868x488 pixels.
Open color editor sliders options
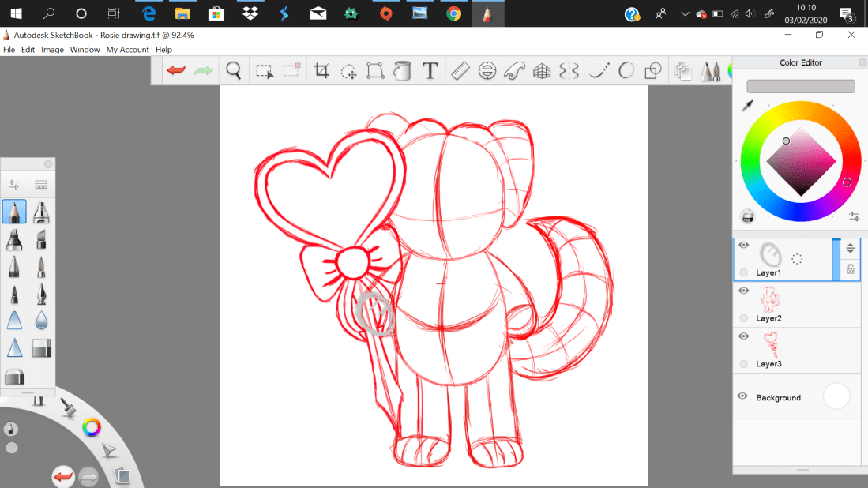tap(854, 216)
